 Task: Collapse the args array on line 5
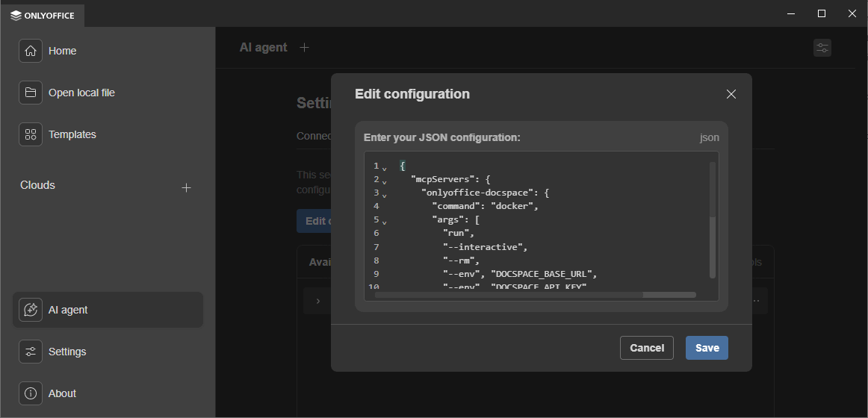point(385,222)
